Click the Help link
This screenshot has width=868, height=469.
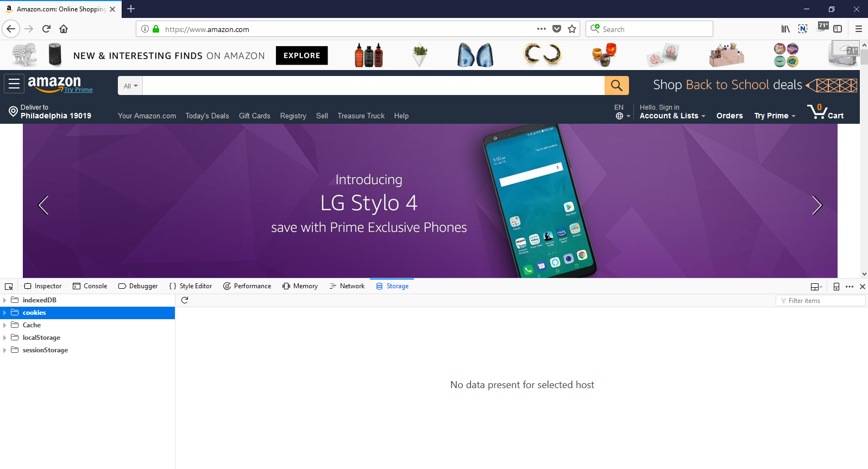tap(401, 116)
